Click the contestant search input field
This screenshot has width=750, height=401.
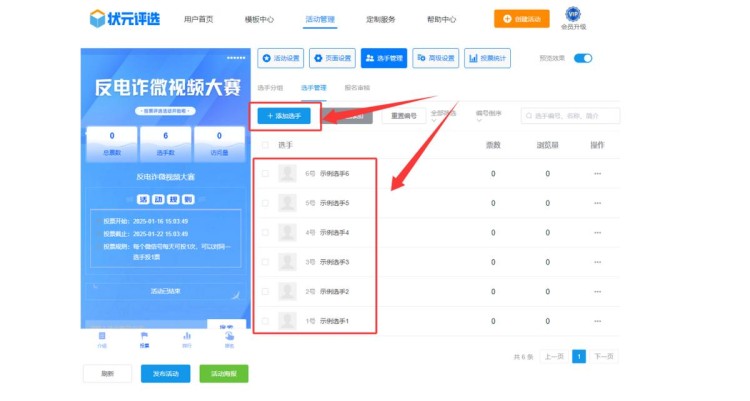[x=570, y=116]
